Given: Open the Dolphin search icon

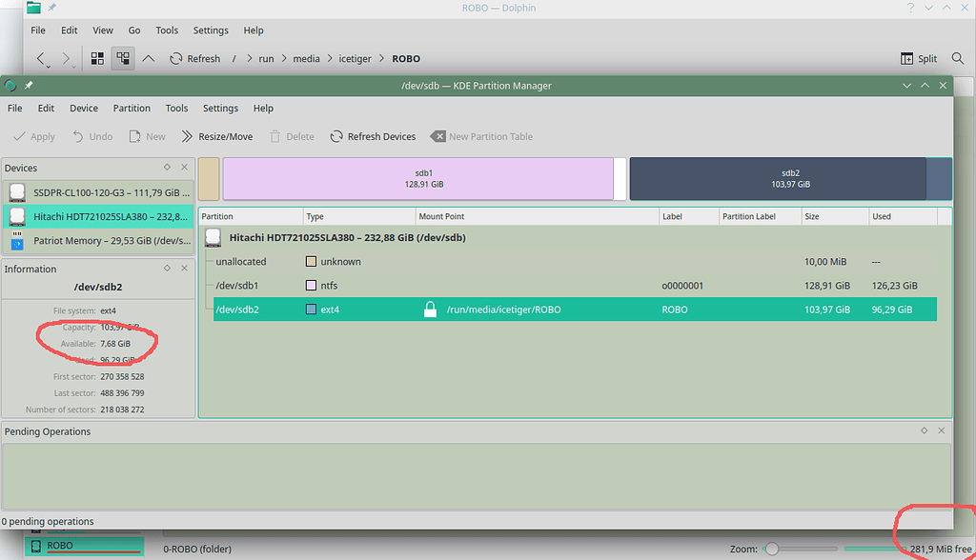Looking at the screenshot, I should click(958, 58).
